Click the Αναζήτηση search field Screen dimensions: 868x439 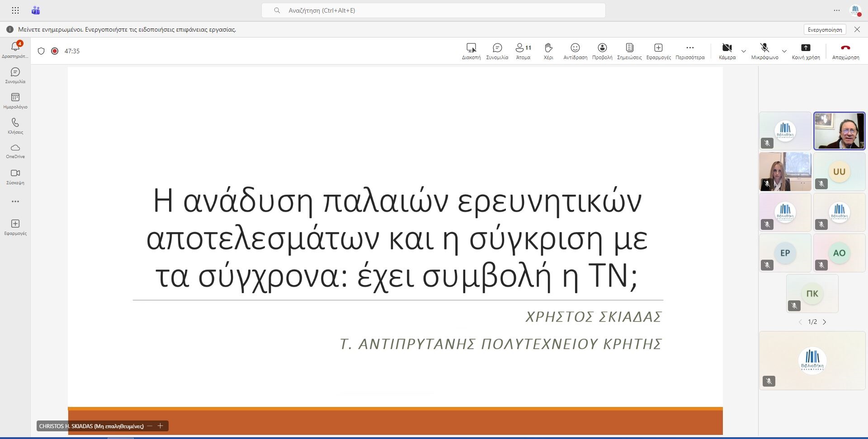point(433,10)
